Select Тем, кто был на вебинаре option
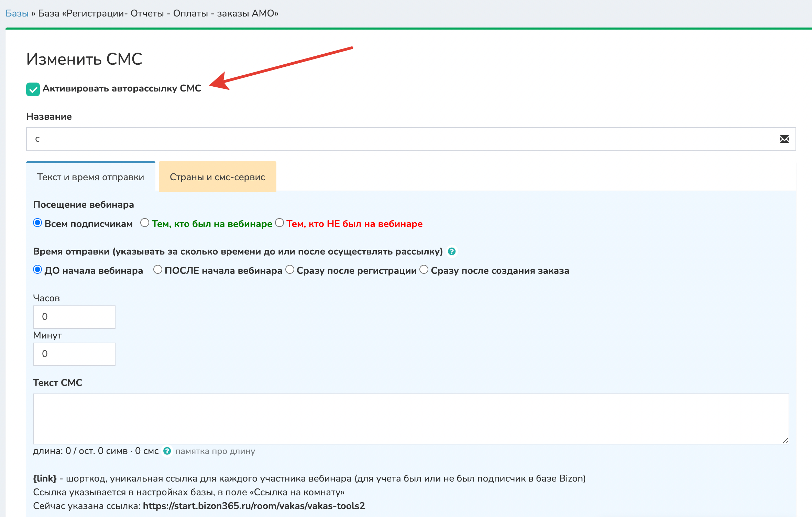The image size is (812, 517). point(145,223)
